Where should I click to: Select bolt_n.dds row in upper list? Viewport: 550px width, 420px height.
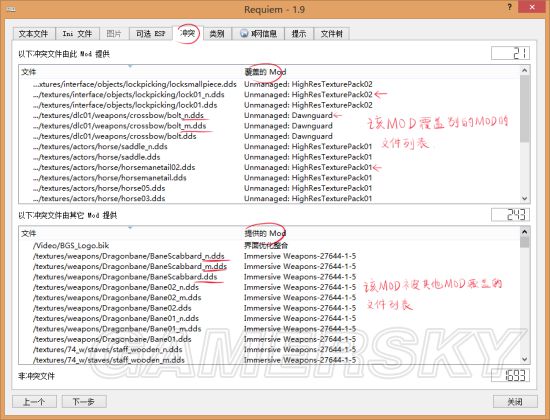tap(270, 115)
